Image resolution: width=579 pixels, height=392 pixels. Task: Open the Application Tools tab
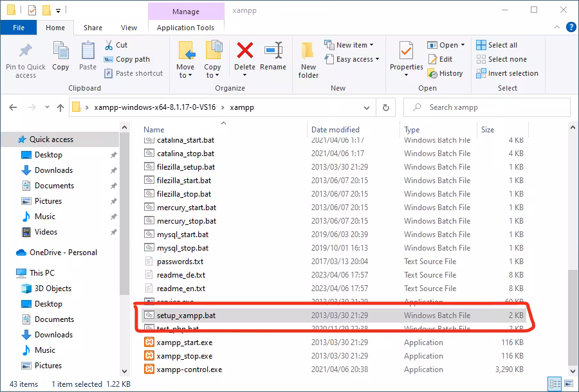pyautogui.click(x=185, y=28)
